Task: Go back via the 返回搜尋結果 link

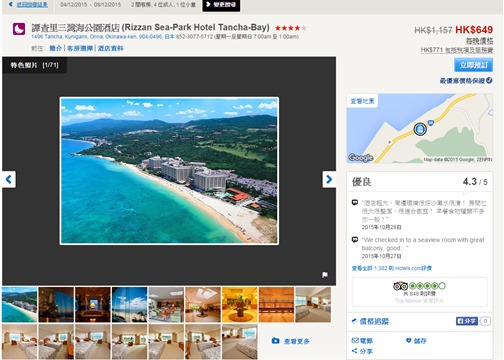Action: 32,5
